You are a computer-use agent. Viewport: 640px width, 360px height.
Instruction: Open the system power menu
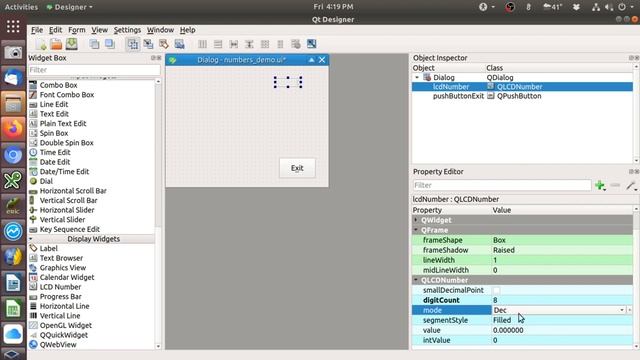624,7
